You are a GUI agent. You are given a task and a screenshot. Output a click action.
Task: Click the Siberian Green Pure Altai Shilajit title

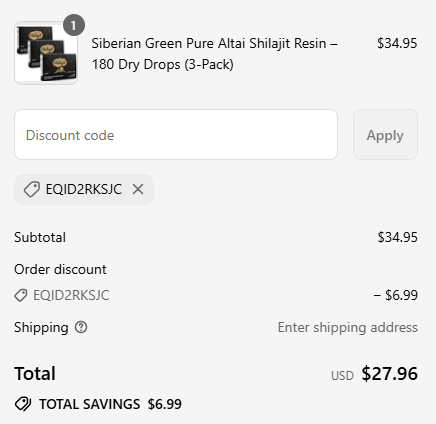215,54
